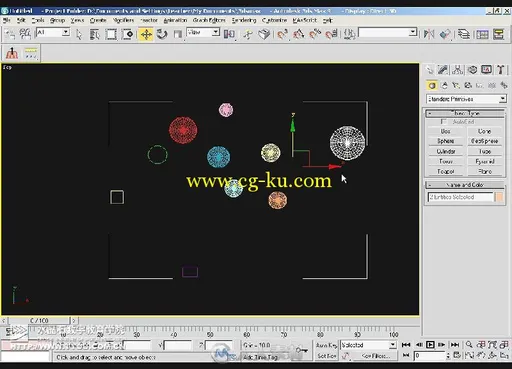This screenshot has height=369, width=512.
Task: Use the Zoom viewport navigation tool
Action: (469, 344)
